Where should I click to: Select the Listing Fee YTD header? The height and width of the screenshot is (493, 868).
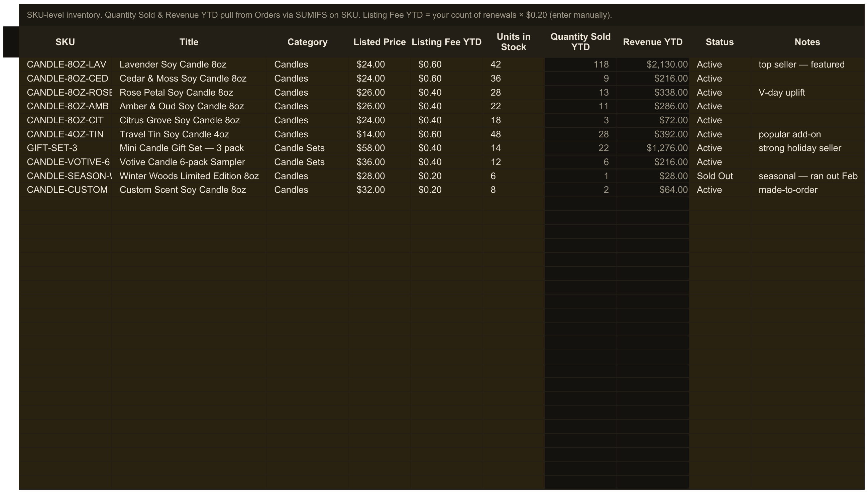pyautogui.click(x=446, y=42)
